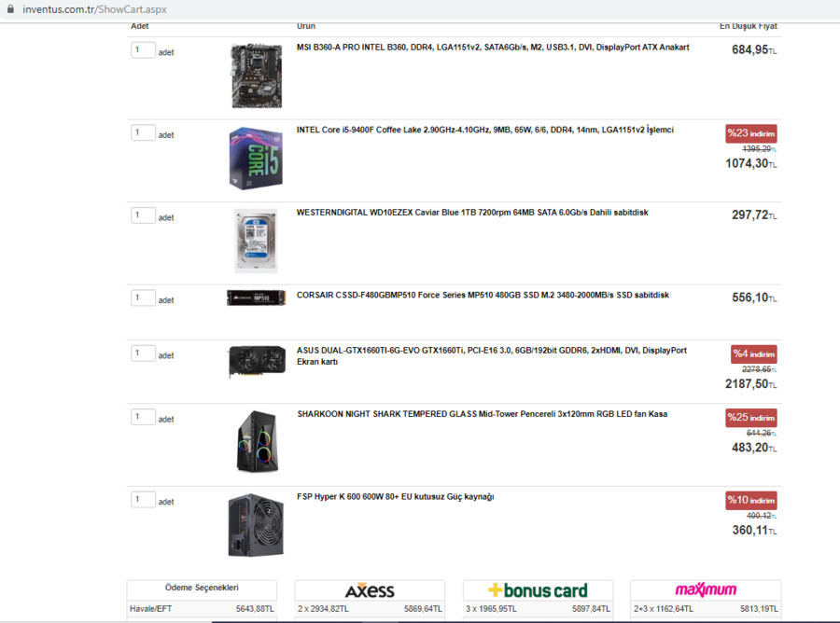Viewport: 840px width, 623px height.
Task: Click the 3 x 1965,95TL bonus installment row
Action: [x=538, y=609]
